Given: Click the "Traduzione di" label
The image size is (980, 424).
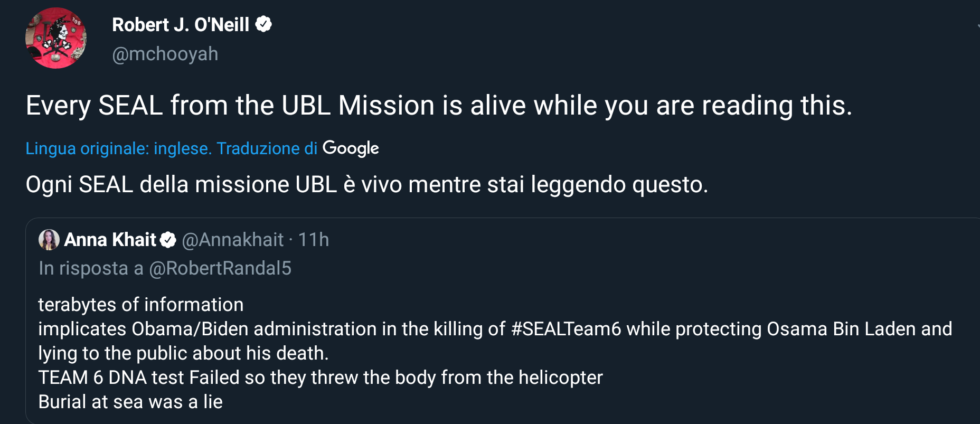Looking at the screenshot, I should pyautogui.click(x=267, y=148).
